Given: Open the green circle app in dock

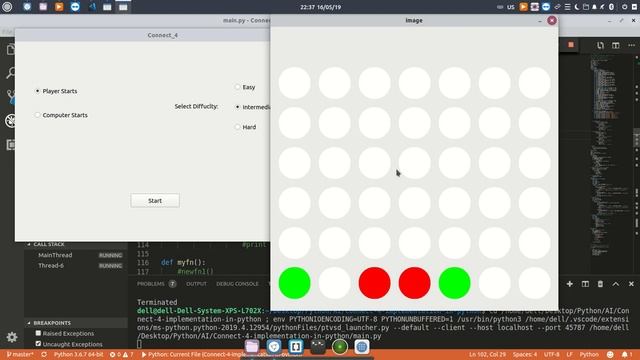Looking at the screenshot, I should pos(340,347).
